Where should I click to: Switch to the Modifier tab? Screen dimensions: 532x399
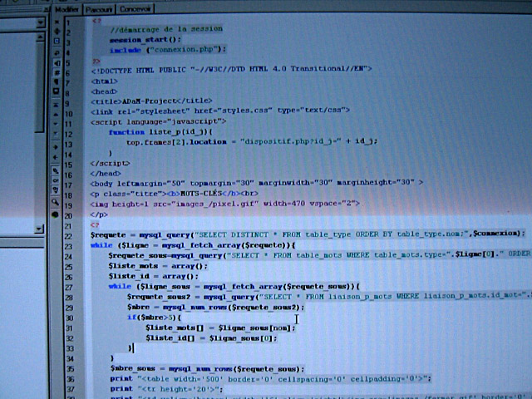tap(66, 9)
